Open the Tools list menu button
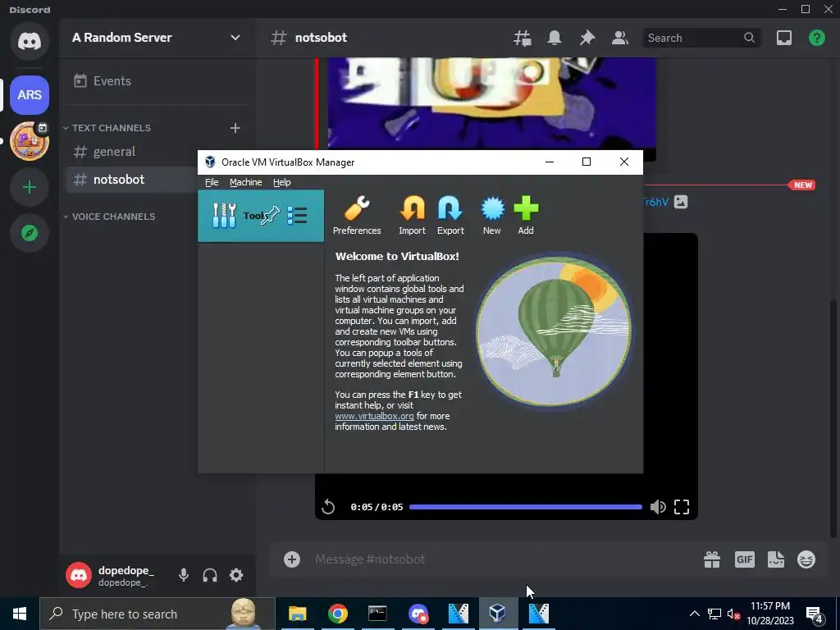 pyautogui.click(x=297, y=216)
